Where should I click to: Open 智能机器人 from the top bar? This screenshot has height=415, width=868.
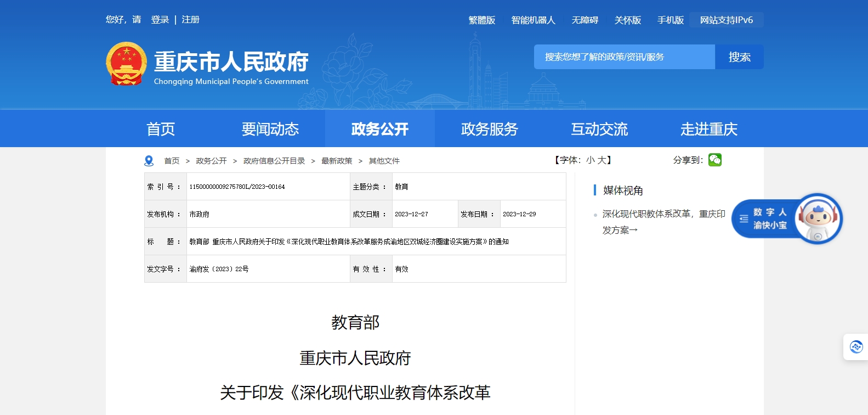pyautogui.click(x=533, y=20)
